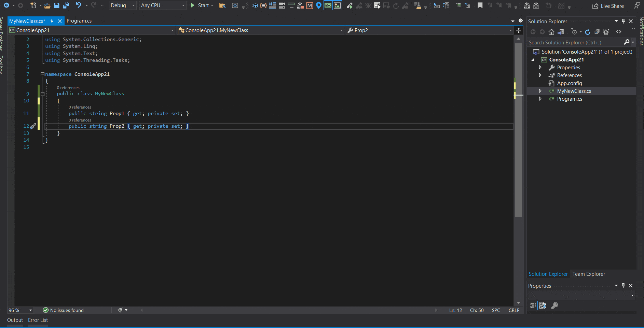The image size is (644, 328).
Task: Open the Debug configuration dropdown
Action: pos(123,5)
